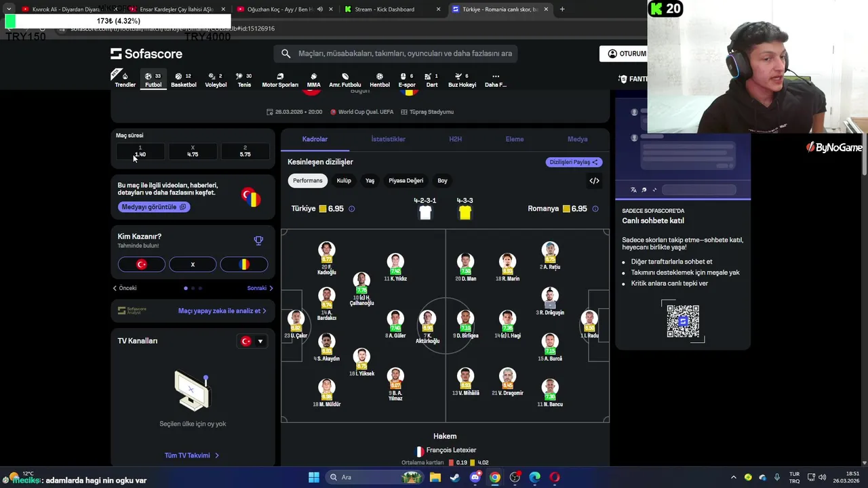868x488 pixels.
Task: Click the search magnifier icon
Action: [285, 54]
